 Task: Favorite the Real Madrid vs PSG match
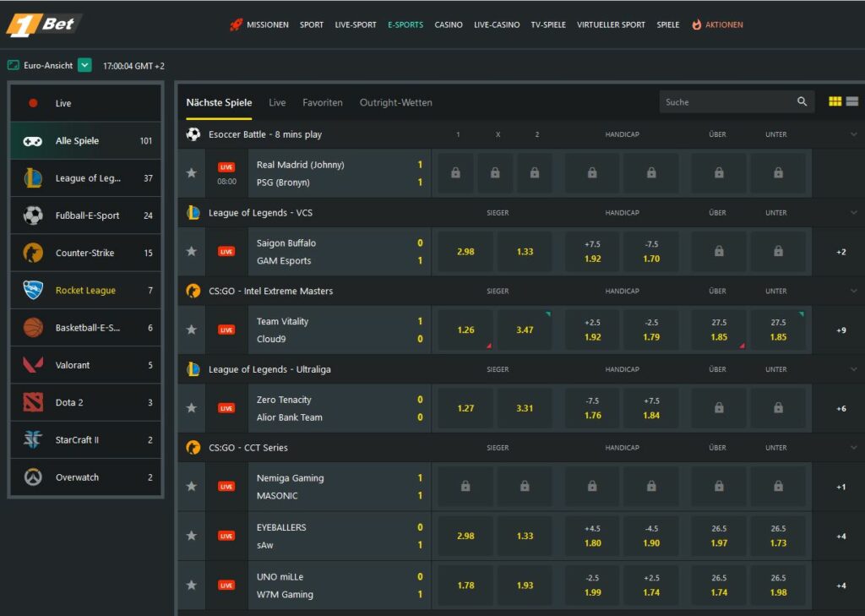[192, 173]
